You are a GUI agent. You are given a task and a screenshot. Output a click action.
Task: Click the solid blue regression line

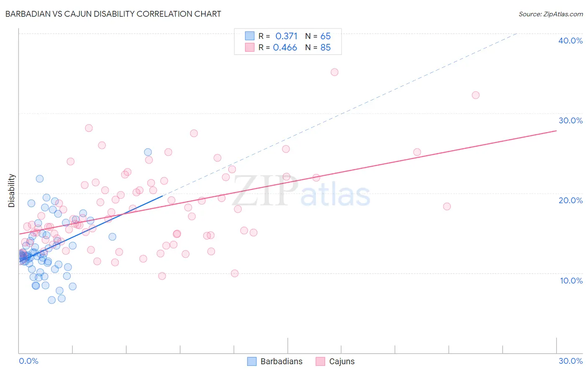(x=90, y=228)
